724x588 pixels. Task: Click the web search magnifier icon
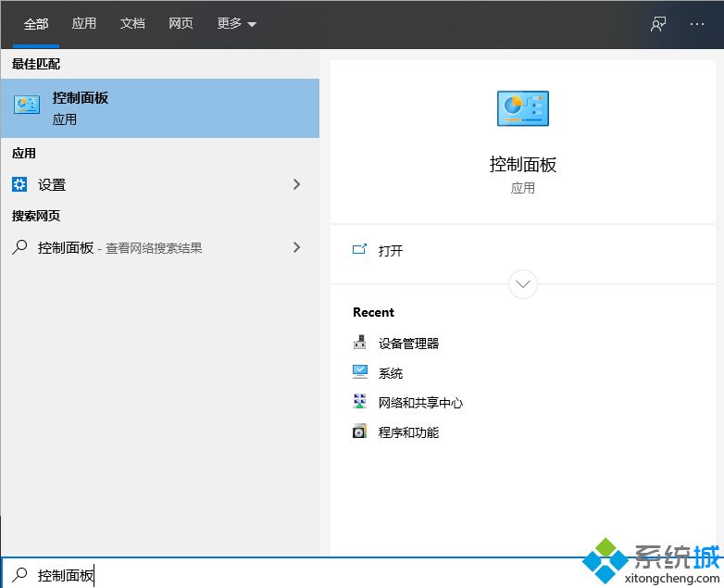19,247
